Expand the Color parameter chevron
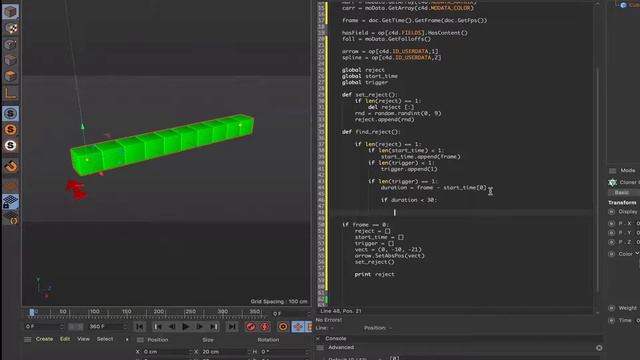 (637, 253)
